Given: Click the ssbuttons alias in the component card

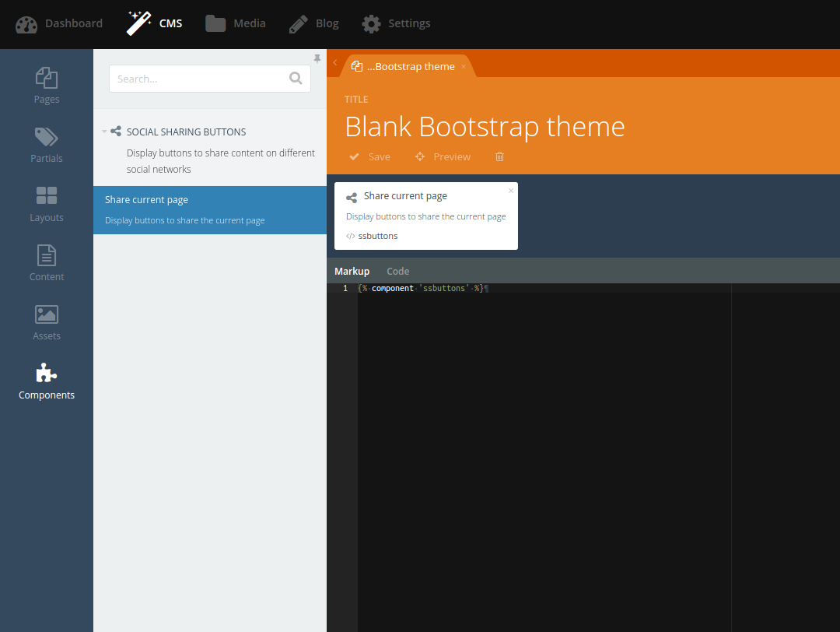Looking at the screenshot, I should pyautogui.click(x=378, y=236).
